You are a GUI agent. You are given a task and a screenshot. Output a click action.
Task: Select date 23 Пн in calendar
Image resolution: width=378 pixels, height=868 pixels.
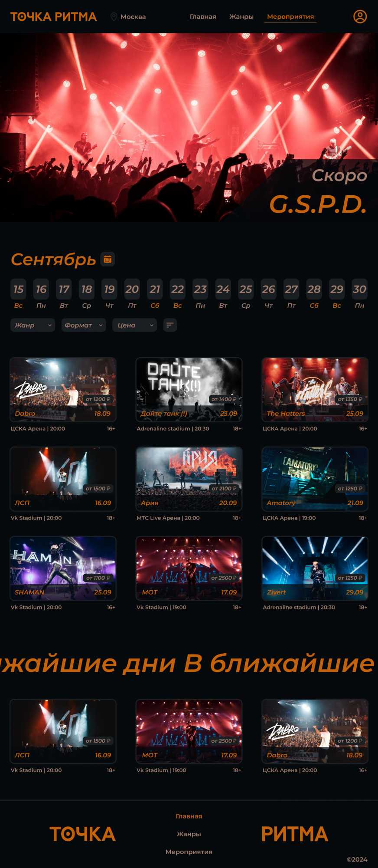click(x=200, y=294)
